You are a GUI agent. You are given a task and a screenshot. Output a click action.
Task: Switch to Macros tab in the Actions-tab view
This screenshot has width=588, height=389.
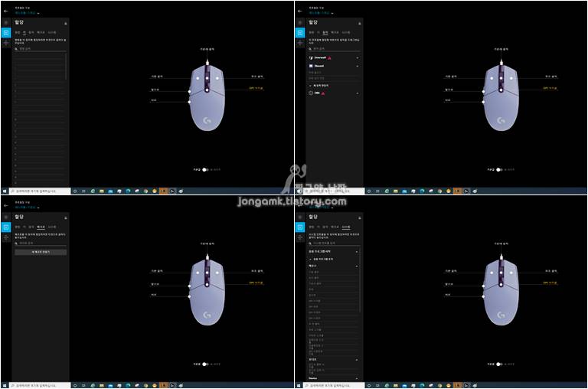tap(335, 33)
